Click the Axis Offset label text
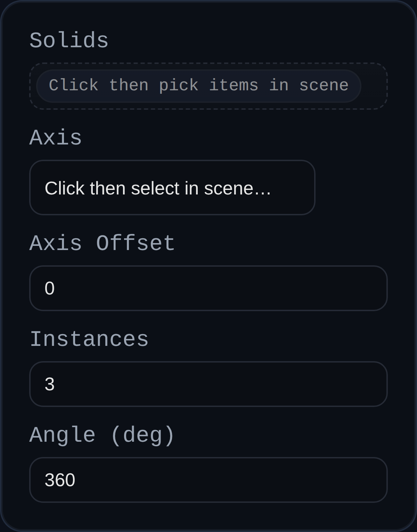Viewport: 417px width, 532px height. tap(101, 243)
